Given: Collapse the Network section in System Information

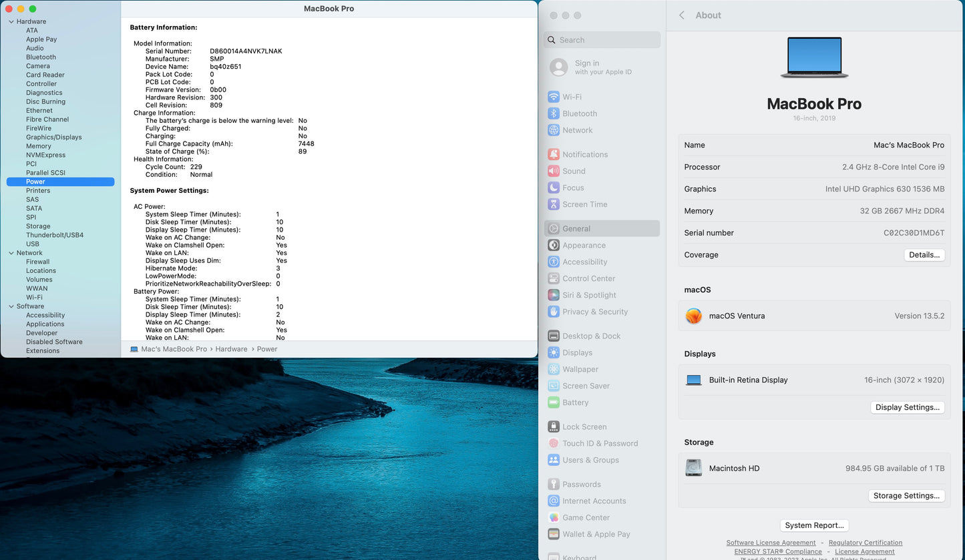Looking at the screenshot, I should coord(11,253).
